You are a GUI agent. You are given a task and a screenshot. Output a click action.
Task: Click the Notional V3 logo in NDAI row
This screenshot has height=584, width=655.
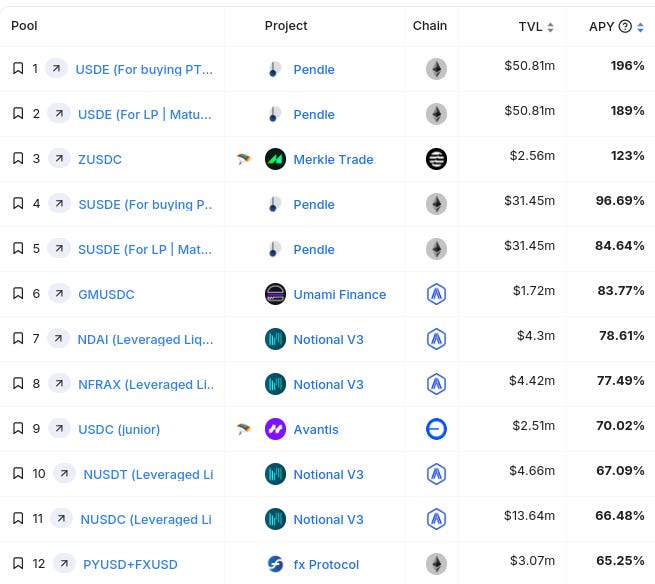[275, 339]
